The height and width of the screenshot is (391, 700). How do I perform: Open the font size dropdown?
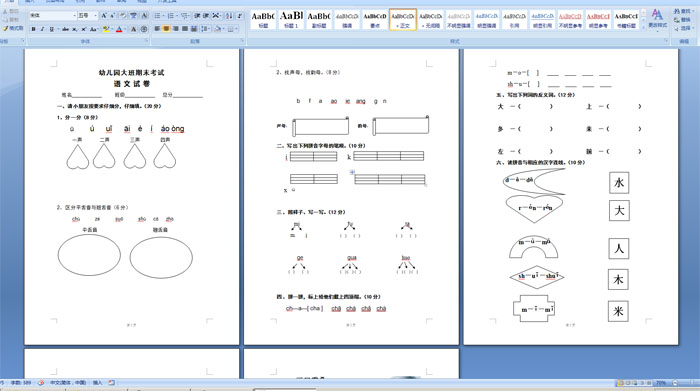point(96,16)
